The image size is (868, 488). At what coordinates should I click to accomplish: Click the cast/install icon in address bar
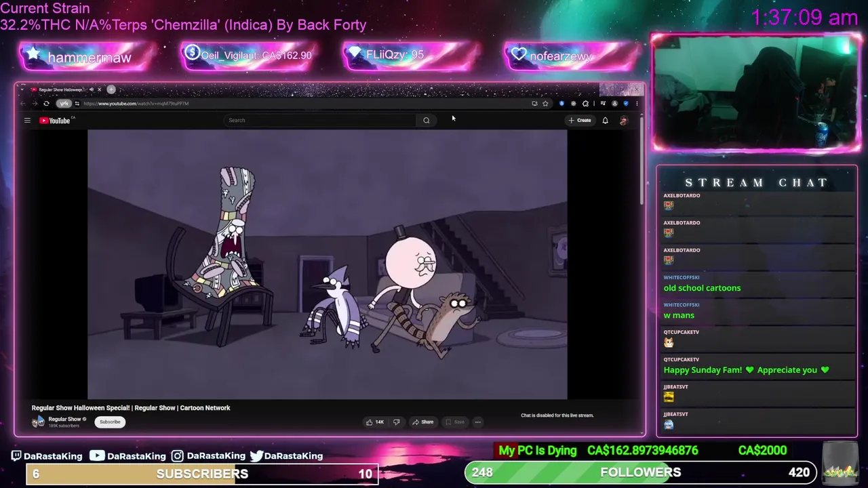[x=534, y=104]
